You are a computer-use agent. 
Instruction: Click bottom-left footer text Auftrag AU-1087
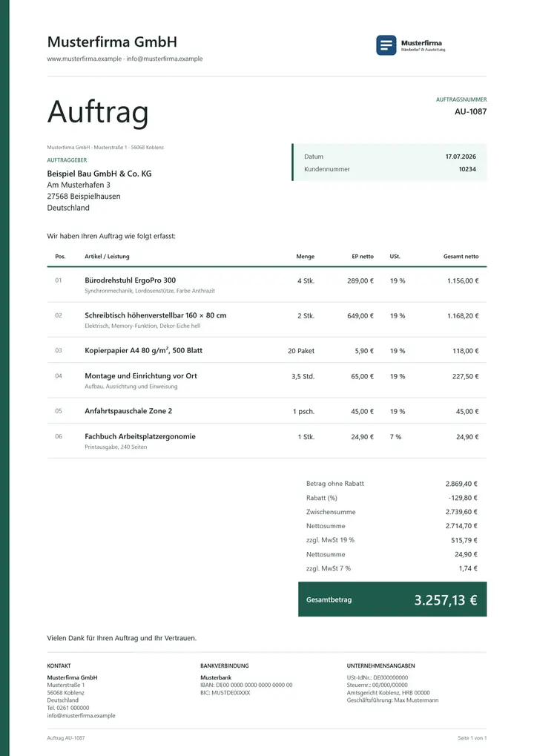click(x=65, y=738)
